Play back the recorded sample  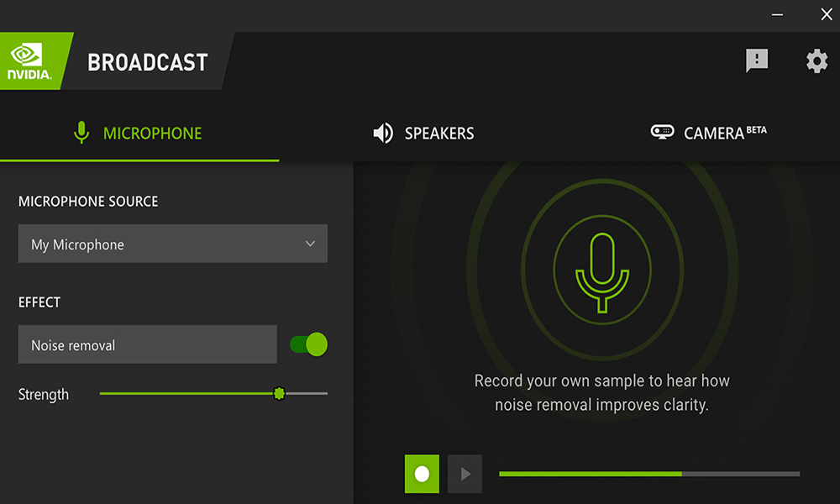pos(465,474)
